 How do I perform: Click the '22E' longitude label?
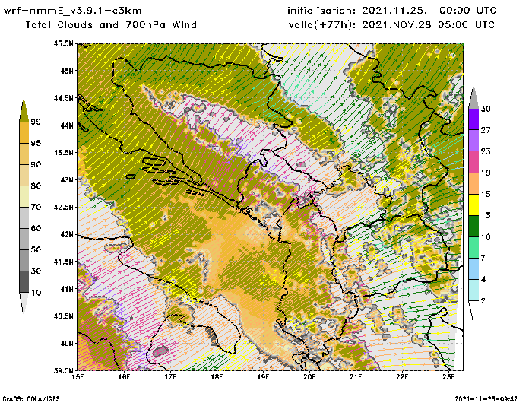tap(402, 377)
